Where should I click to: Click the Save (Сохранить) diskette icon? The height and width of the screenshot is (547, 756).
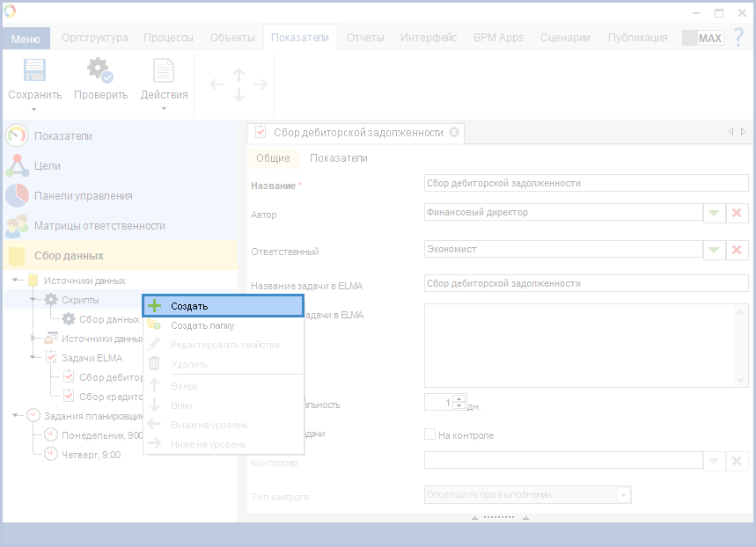pos(34,70)
